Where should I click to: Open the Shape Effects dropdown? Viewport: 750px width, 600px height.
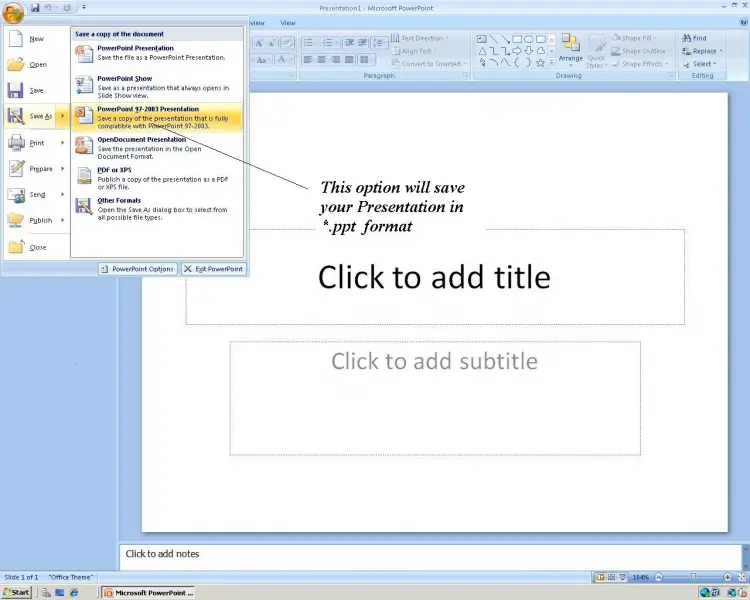(640, 64)
